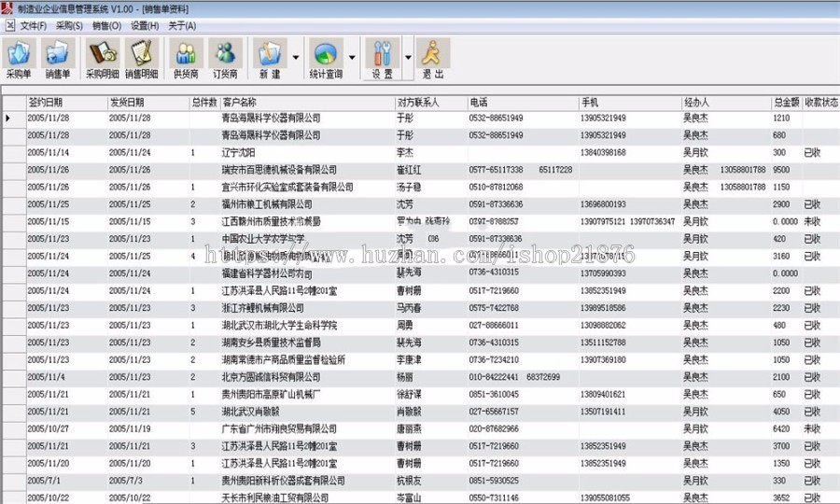Viewport: 840px width, 504px height.
Task: Open the 采购单 purchase order icon
Action: click(x=19, y=60)
